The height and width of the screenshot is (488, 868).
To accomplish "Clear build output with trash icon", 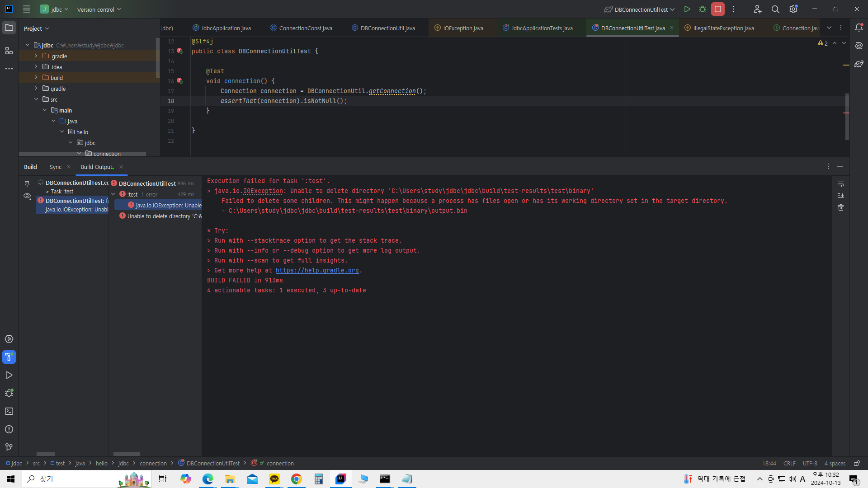I will click(x=841, y=207).
